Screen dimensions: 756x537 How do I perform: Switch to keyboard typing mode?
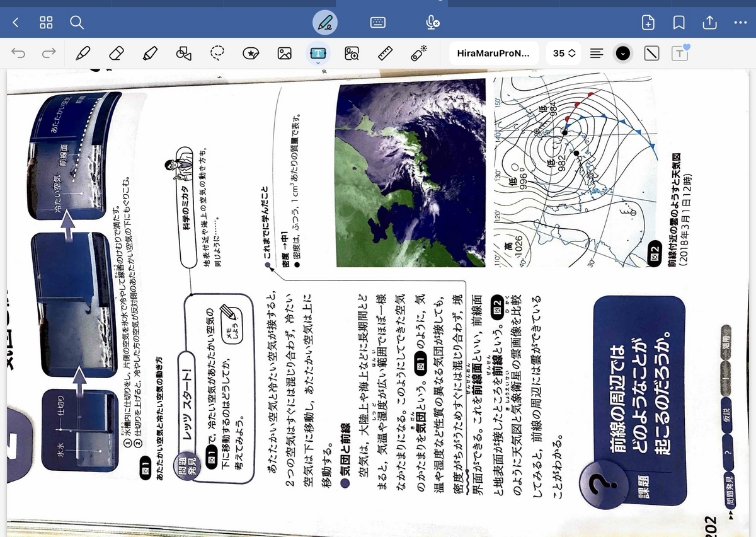coord(378,23)
